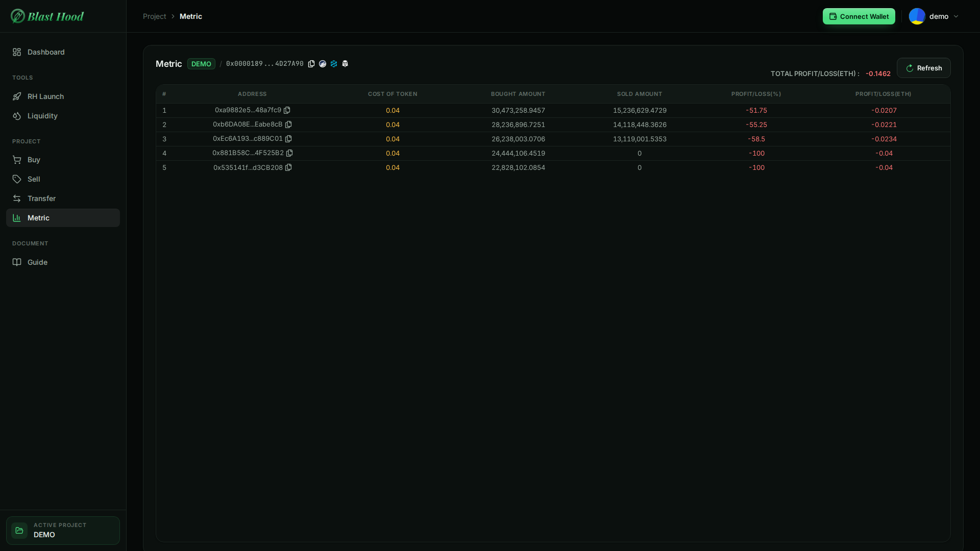Screen dimensions: 980x551
Task: Click the Liquidity droplet icon
Action: 17,116
